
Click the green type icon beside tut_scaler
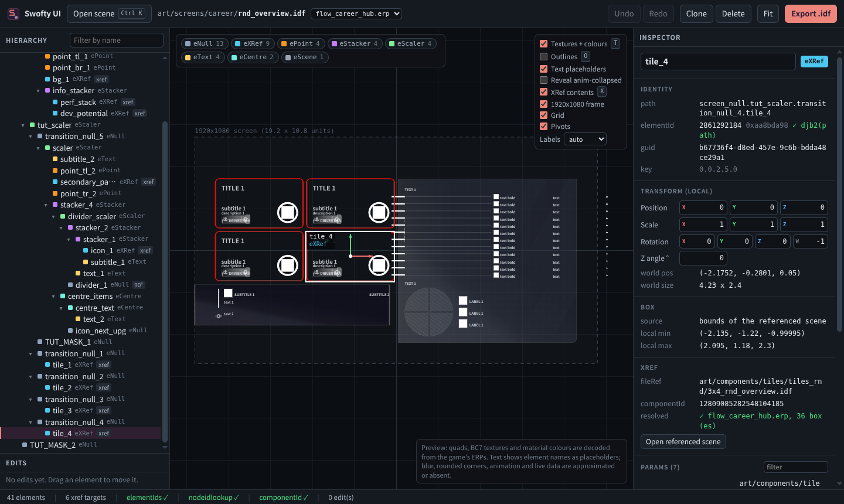pos(32,125)
